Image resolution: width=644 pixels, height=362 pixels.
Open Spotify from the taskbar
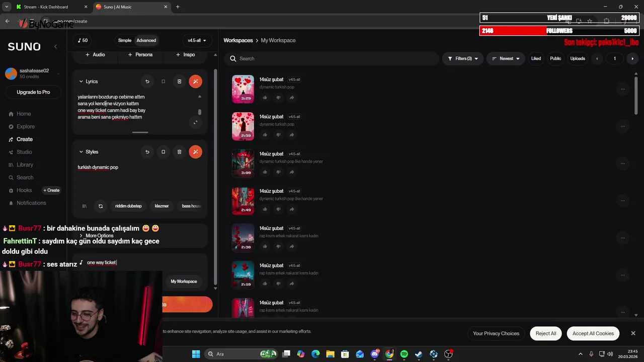[404, 354]
